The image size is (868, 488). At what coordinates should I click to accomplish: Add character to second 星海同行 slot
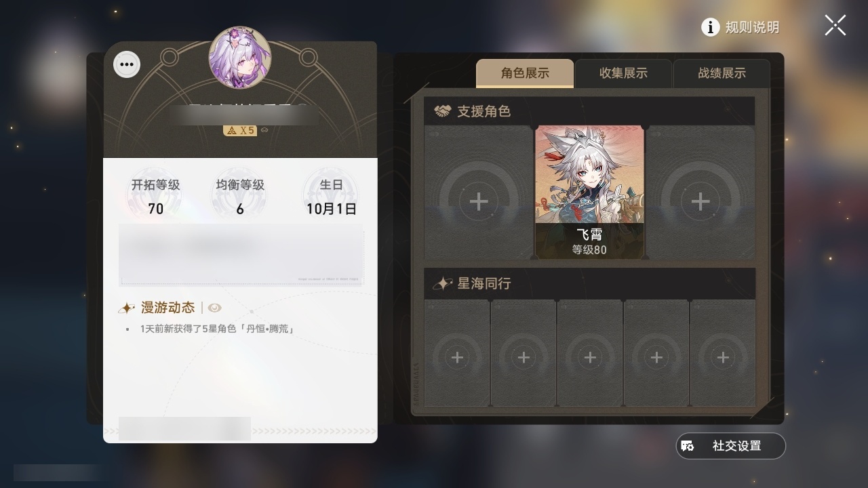coord(524,357)
